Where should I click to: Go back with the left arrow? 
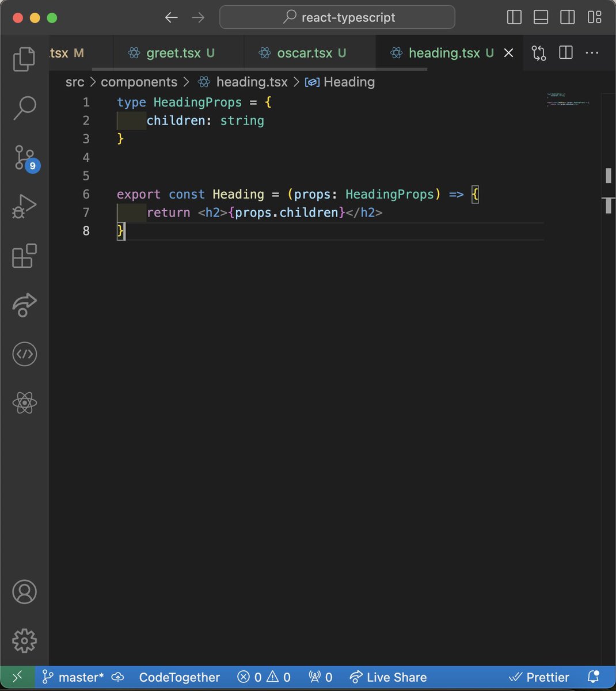(172, 17)
